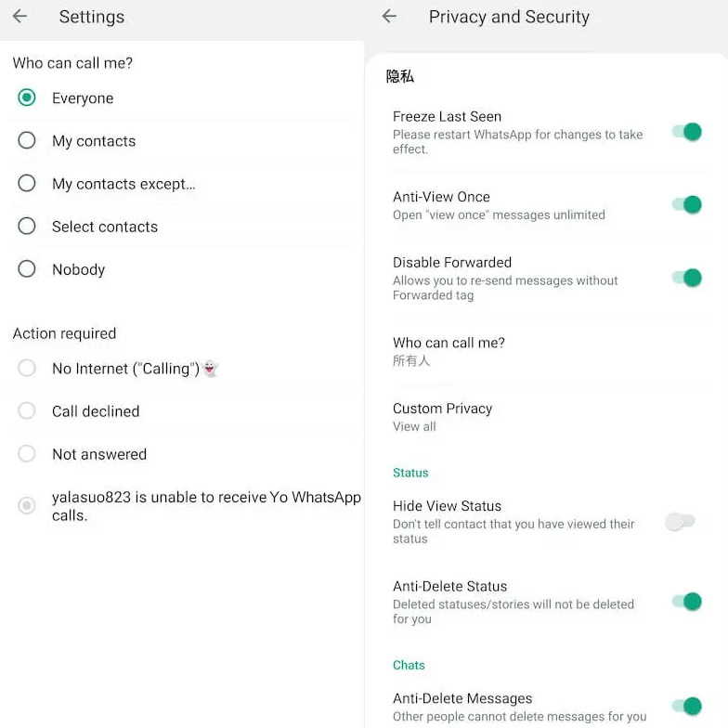This screenshot has width=728, height=728.
Task: Tap the Privacy and Security title
Action: click(509, 17)
